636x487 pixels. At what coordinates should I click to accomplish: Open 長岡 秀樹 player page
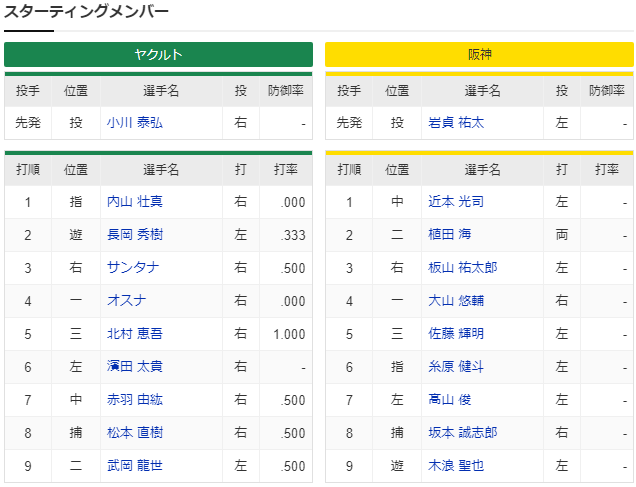pos(135,235)
